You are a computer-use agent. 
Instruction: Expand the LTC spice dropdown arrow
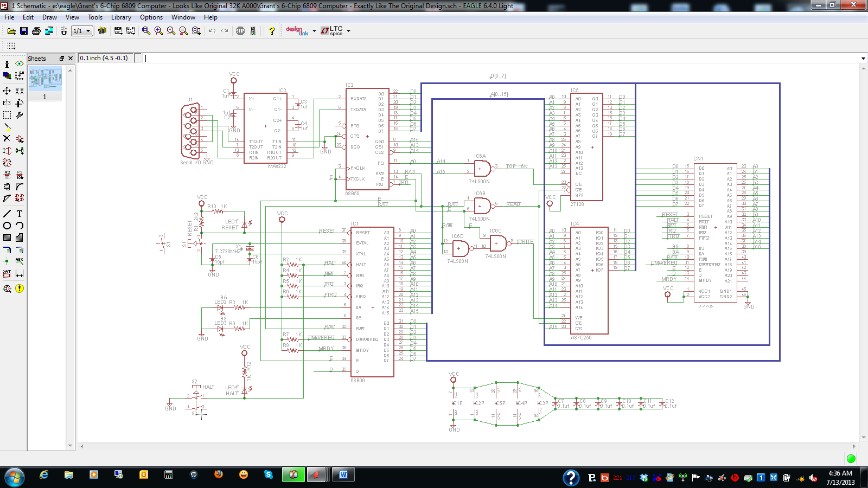point(348,31)
